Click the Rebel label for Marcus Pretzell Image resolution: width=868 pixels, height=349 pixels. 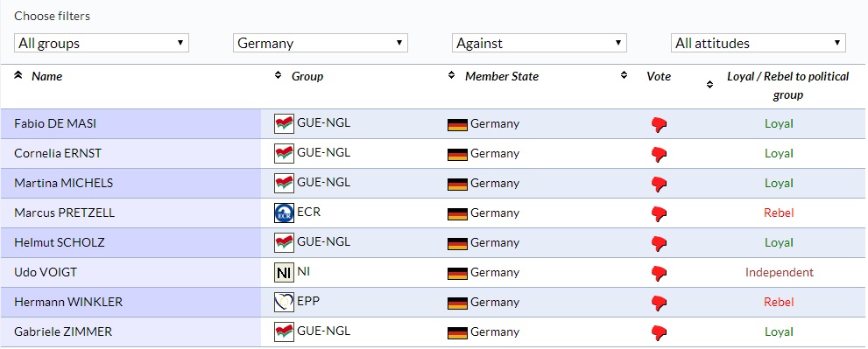coord(779,213)
